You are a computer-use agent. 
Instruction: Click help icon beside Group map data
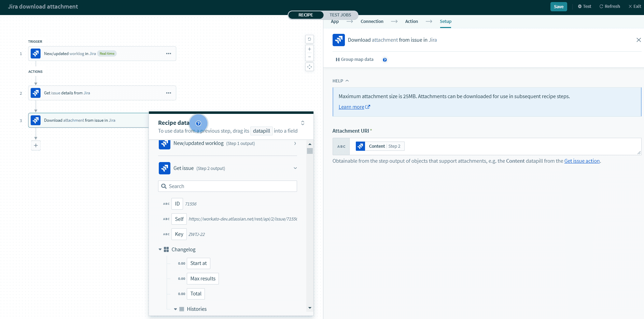tap(385, 60)
